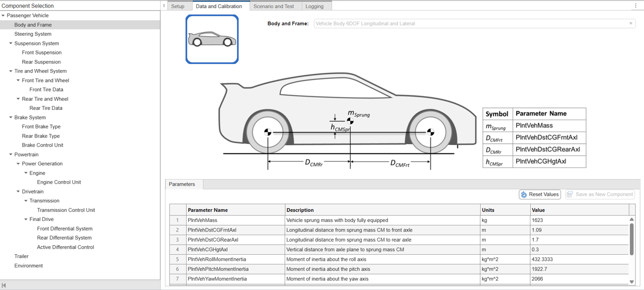Click the Component Selection panel title

click(28, 6)
